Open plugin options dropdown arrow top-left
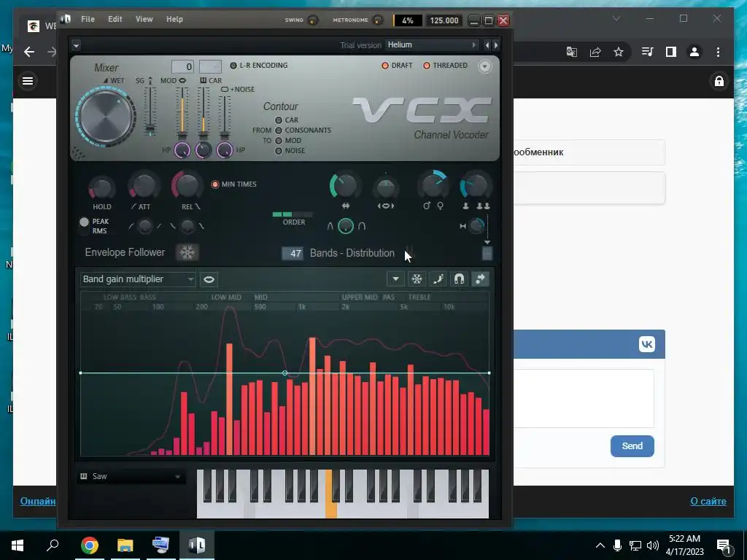Screen dimensions: 747x560 coord(76,45)
